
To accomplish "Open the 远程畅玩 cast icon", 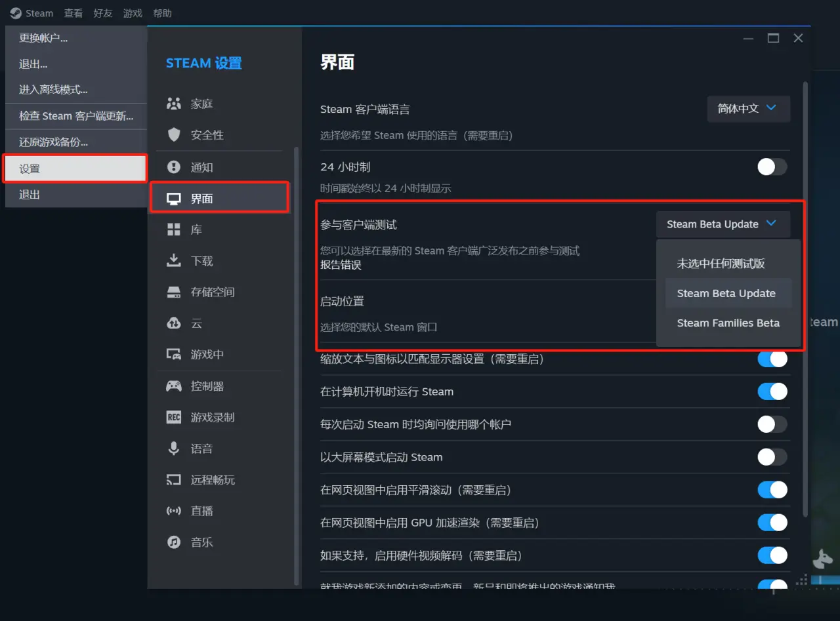I will [174, 479].
